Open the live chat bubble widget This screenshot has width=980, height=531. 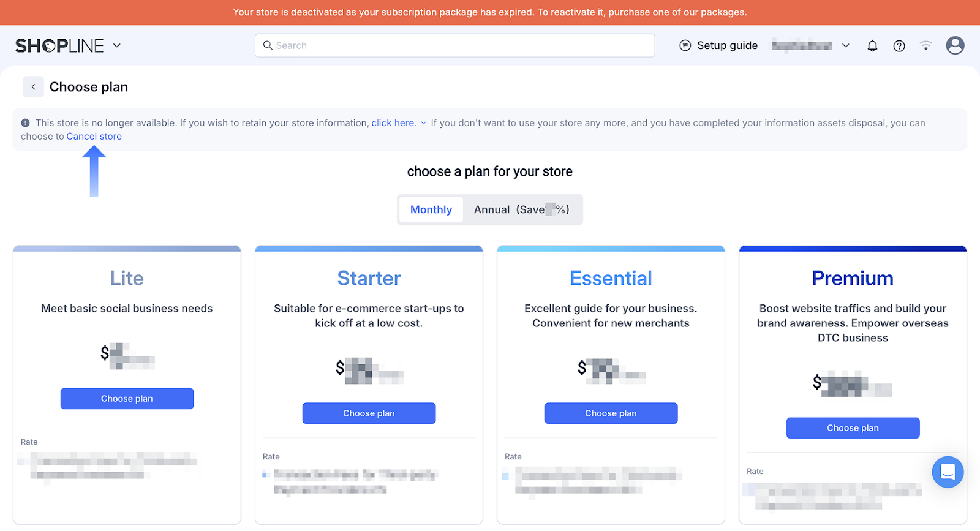click(948, 472)
